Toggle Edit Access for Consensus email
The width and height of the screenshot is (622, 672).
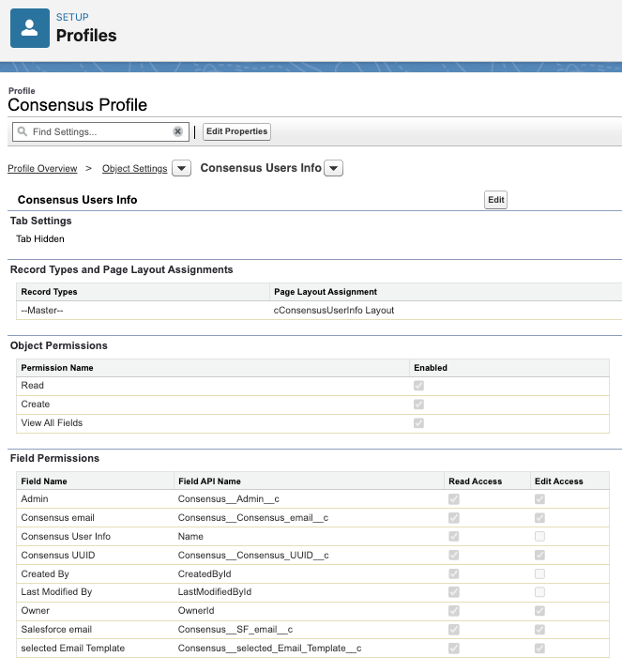coord(539,518)
